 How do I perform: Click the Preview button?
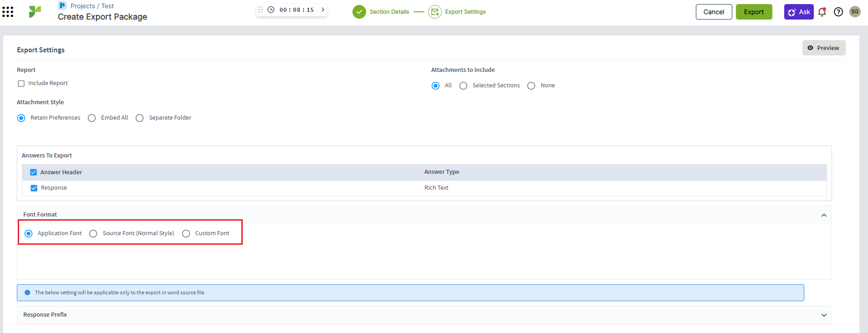pos(823,48)
